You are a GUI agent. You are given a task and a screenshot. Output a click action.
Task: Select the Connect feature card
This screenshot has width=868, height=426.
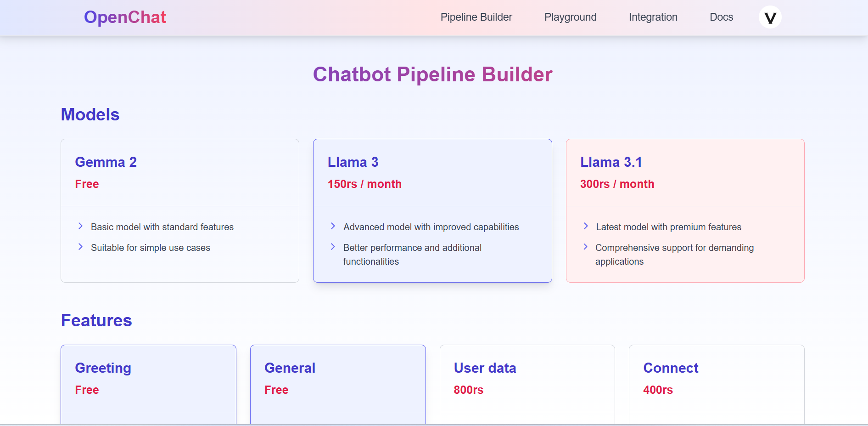click(x=717, y=385)
